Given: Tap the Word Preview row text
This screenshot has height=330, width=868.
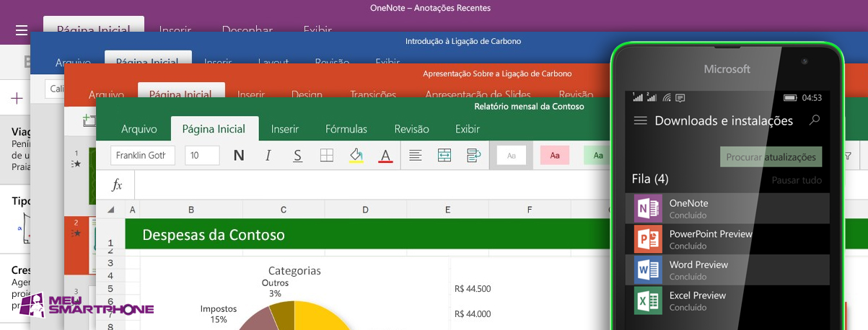Looking at the screenshot, I should 698,270.
